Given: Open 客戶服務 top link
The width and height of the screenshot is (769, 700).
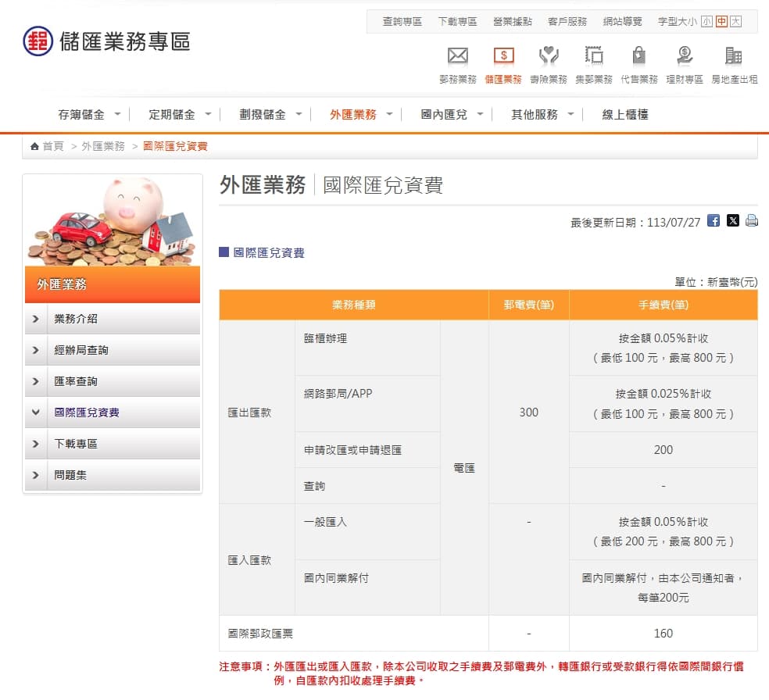Looking at the screenshot, I should pyautogui.click(x=567, y=22).
